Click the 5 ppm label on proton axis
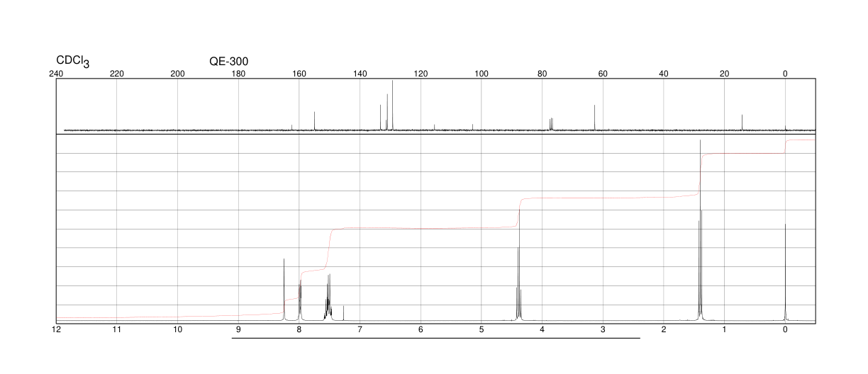 coord(482,330)
